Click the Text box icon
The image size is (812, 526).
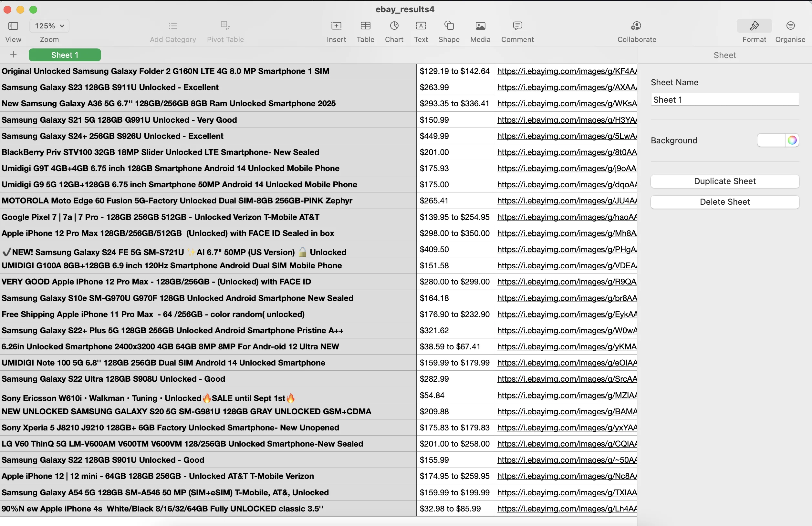click(421, 26)
